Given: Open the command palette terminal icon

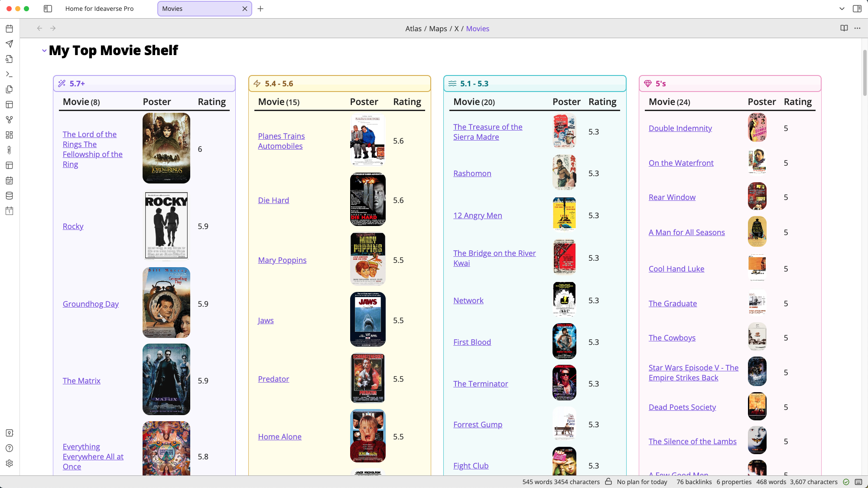Looking at the screenshot, I should tap(9, 74).
